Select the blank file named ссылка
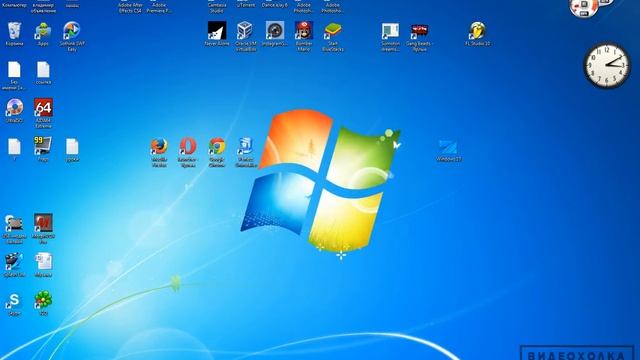The height and width of the screenshot is (360, 640). click(43, 70)
